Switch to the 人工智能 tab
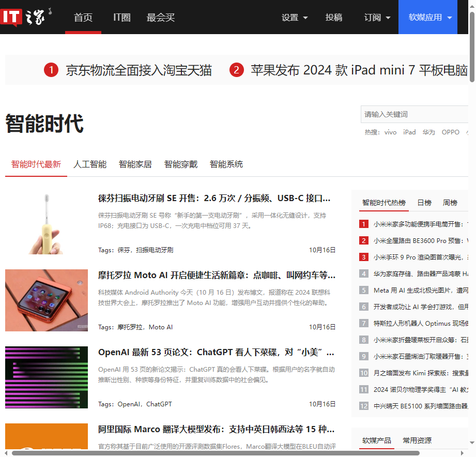This screenshot has height=457, width=476. 90,164
